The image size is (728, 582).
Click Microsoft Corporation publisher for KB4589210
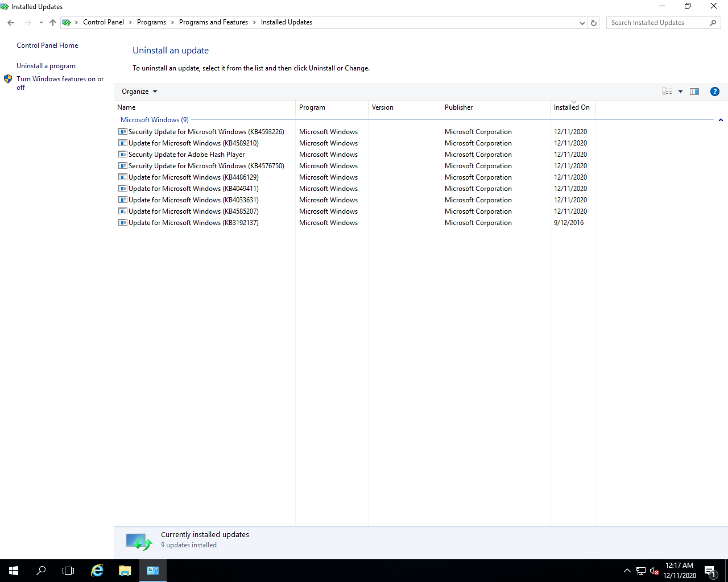[x=478, y=143]
